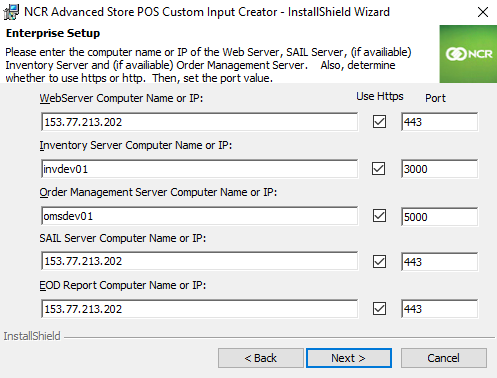
Task: Toggle Https checkbox for EOD Report
Action: [379, 309]
